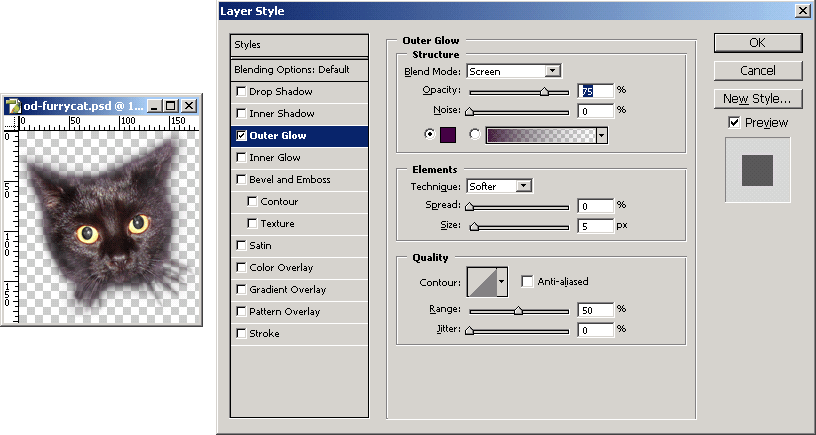
Task: Enable the Inner Glow checkbox
Action: click(x=241, y=157)
